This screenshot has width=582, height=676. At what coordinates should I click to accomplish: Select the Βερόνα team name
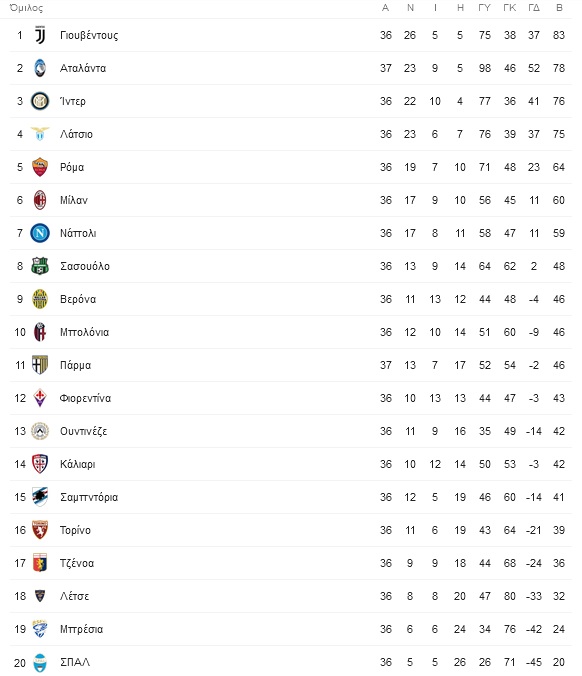point(78,299)
